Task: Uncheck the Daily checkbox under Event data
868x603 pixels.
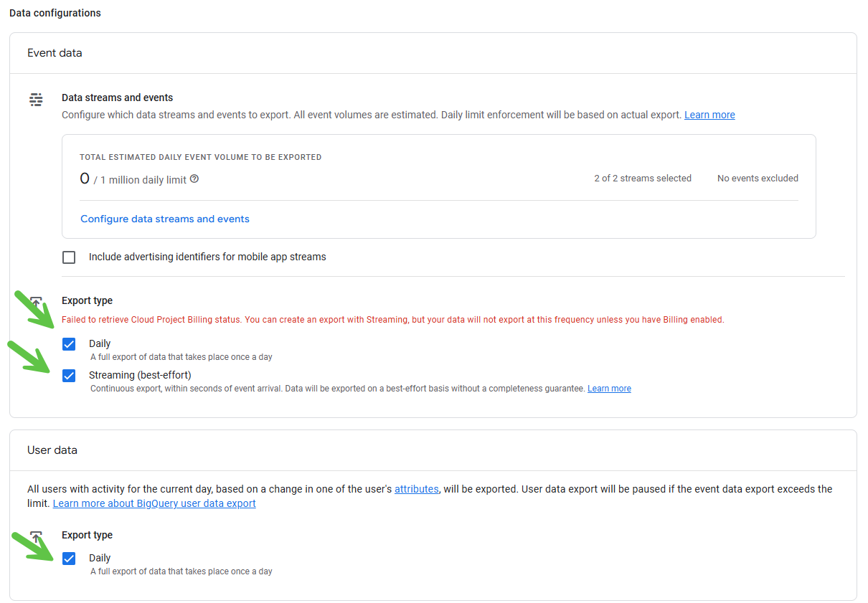Action: (x=69, y=344)
